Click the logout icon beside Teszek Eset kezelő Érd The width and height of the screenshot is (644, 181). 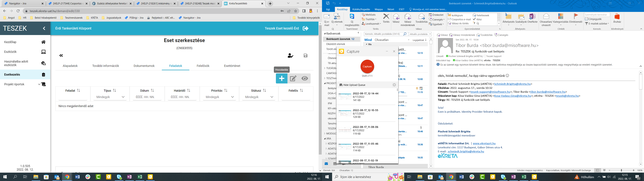pyautogui.click(x=306, y=28)
